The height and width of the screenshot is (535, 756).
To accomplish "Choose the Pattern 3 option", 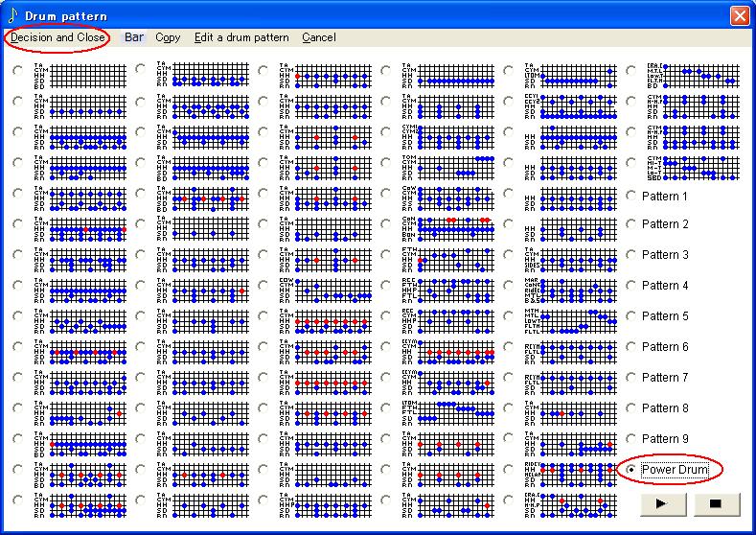I will [630, 255].
